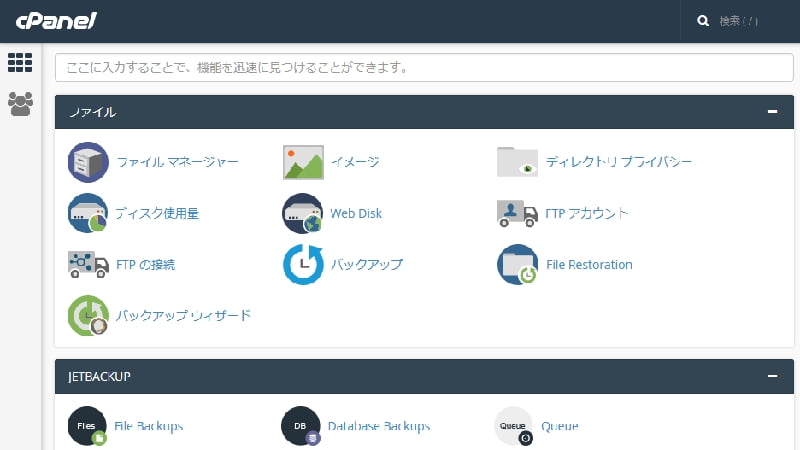The height and width of the screenshot is (450, 800).
Task: Collapse the ファイル section
Action: (x=772, y=112)
